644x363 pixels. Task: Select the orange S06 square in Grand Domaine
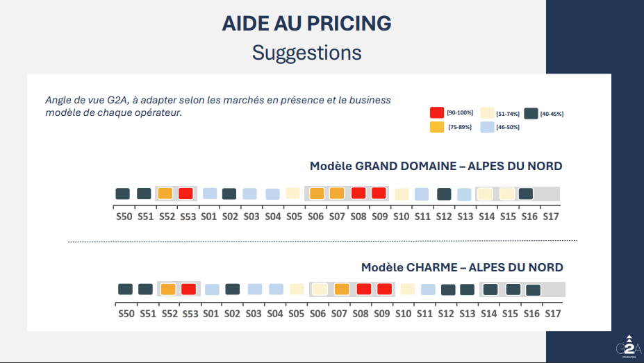pyautogui.click(x=317, y=194)
